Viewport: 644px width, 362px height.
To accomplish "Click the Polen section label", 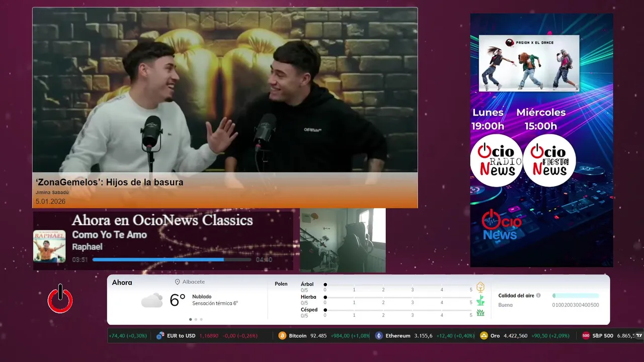I will click(x=281, y=284).
